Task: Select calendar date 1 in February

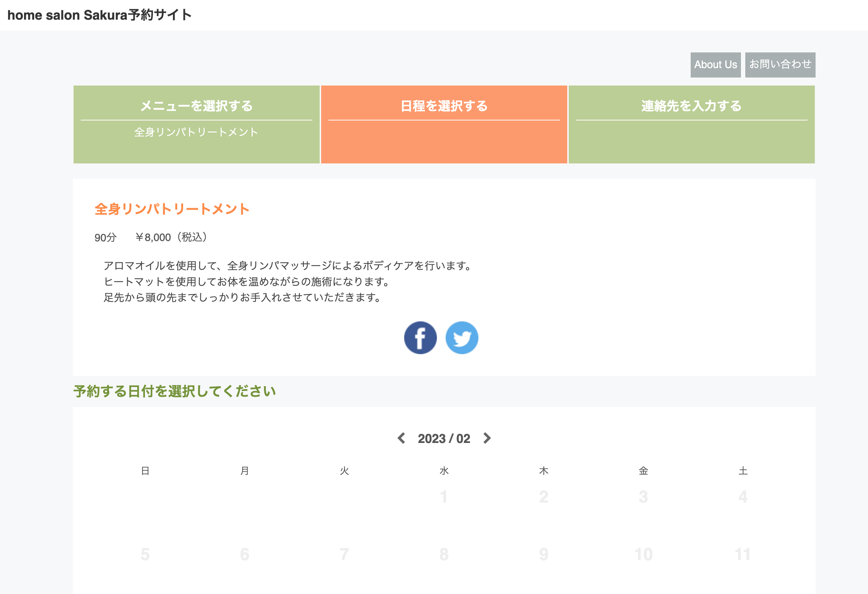Action: point(443,497)
